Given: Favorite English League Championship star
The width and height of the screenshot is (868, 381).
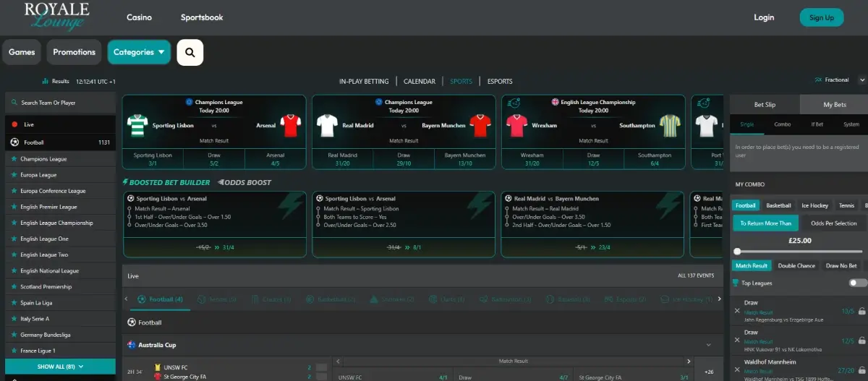Looking at the screenshot, I should coord(13,223).
